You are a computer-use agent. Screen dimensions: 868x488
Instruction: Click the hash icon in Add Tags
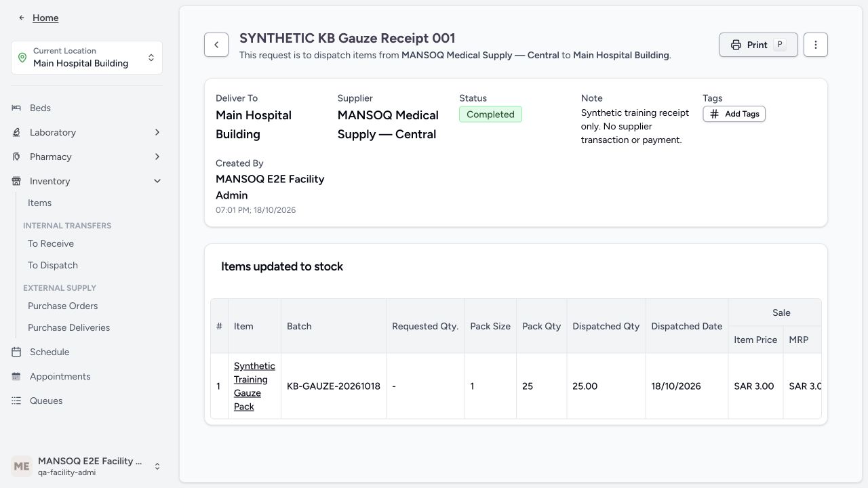(x=714, y=114)
